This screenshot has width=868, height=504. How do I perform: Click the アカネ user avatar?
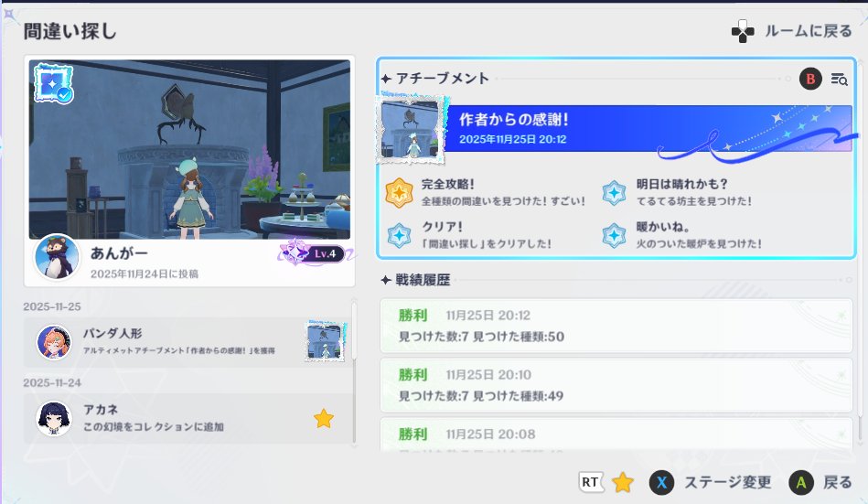tap(54, 419)
